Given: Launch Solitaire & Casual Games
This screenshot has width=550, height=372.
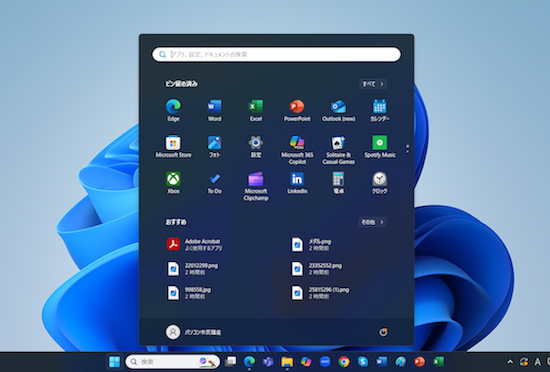Looking at the screenshot, I should (338, 150).
